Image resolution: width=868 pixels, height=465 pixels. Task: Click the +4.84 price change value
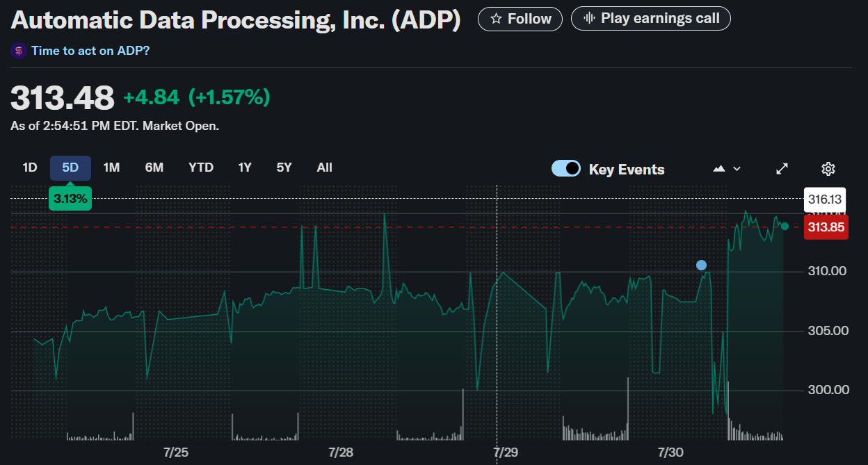click(x=151, y=97)
